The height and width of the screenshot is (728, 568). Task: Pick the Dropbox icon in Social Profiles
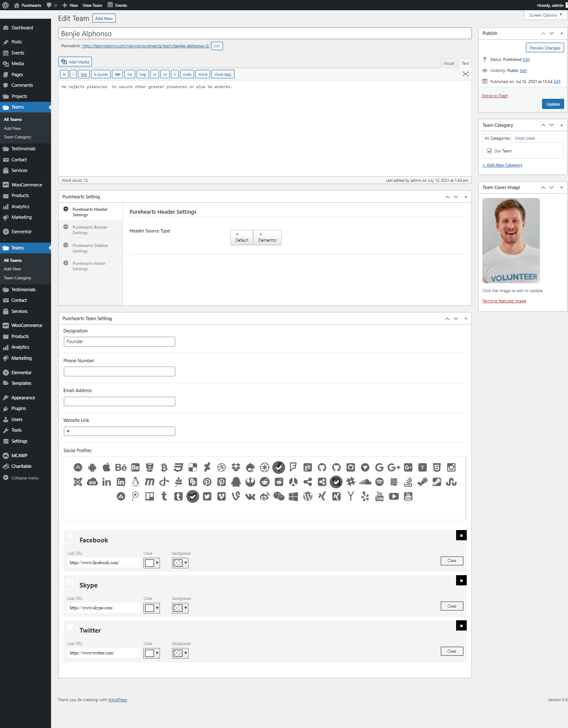pyautogui.click(x=236, y=467)
